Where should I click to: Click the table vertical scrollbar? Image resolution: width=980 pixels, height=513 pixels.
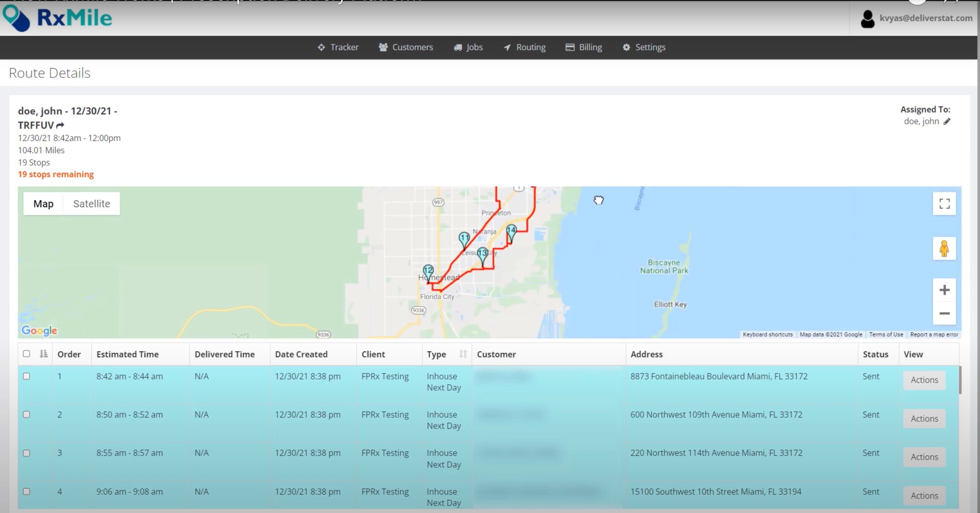click(960, 380)
